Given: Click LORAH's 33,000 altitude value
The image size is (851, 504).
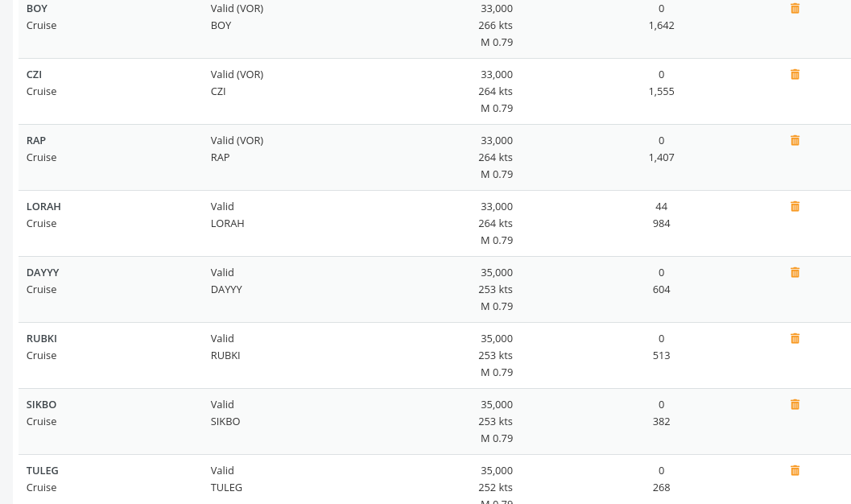Looking at the screenshot, I should (496, 206).
